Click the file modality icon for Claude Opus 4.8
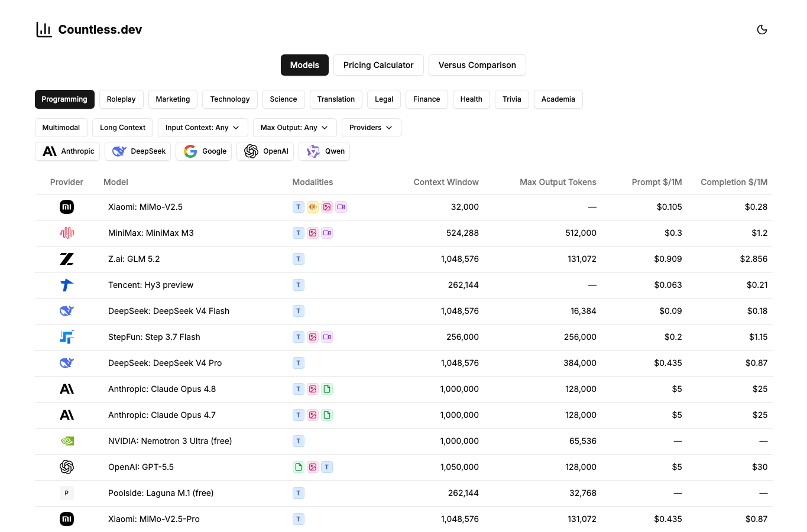The image size is (807, 532). 327,389
